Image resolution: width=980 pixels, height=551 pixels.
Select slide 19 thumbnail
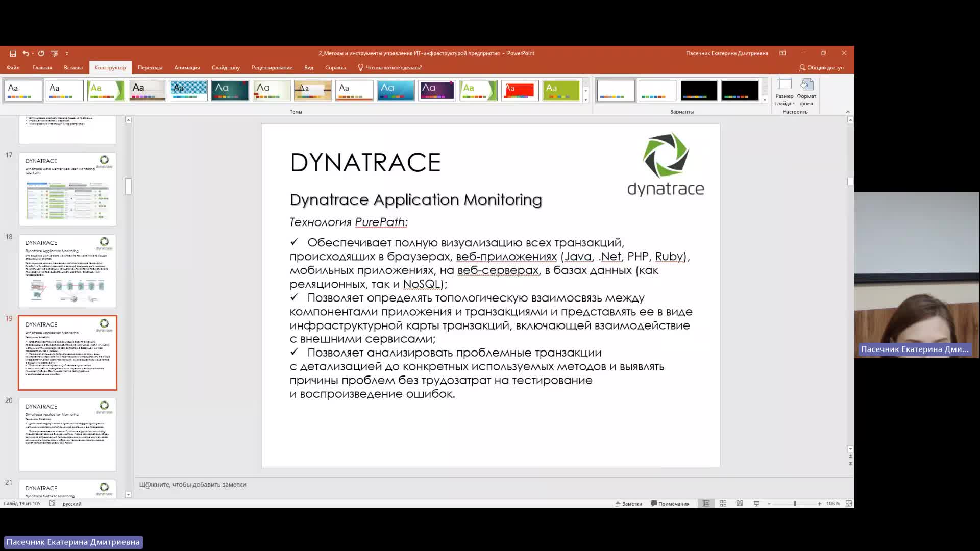[67, 353]
